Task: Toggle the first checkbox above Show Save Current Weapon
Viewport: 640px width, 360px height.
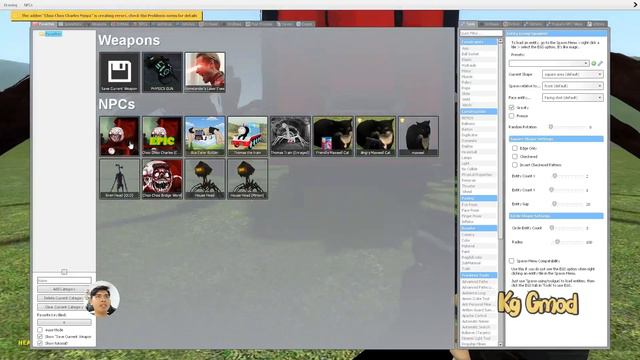Action: point(40,329)
